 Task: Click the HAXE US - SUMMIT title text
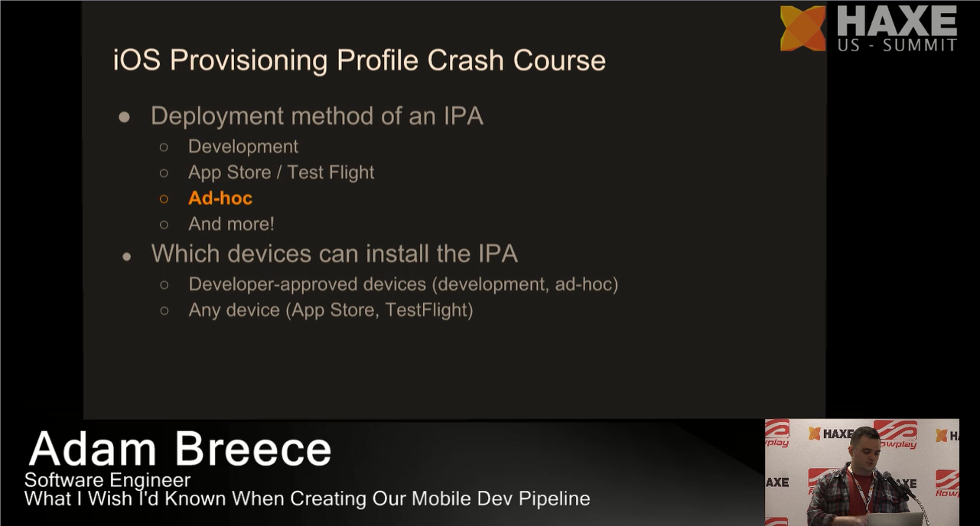pyautogui.click(x=897, y=29)
